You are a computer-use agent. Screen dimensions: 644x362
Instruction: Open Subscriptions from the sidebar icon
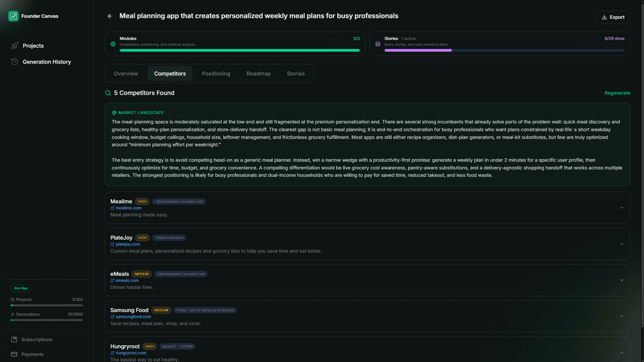[15, 339]
